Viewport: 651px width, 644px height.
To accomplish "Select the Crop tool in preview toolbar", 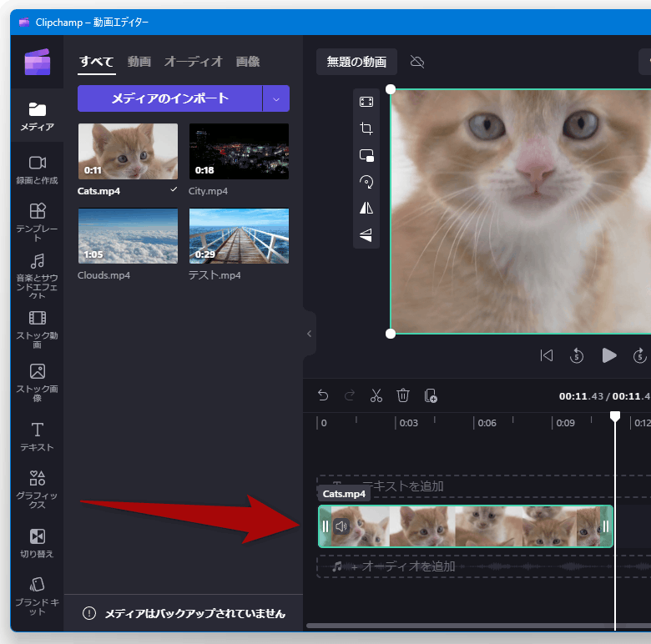I will click(366, 128).
